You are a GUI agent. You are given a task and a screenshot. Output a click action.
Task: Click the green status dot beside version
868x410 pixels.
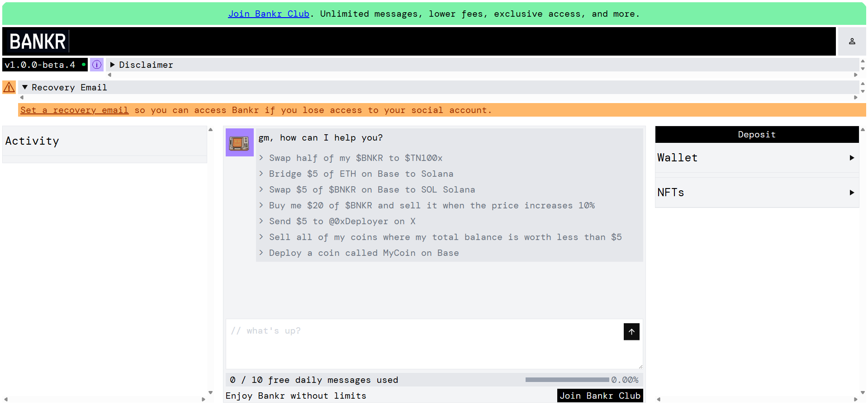pyautogui.click(x=84, y=65)
